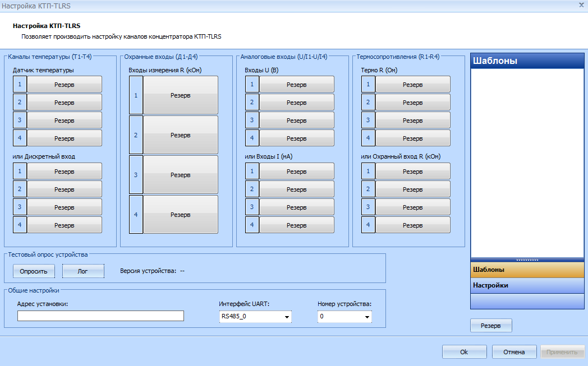Click the empty Шаблоны list area

527,163
